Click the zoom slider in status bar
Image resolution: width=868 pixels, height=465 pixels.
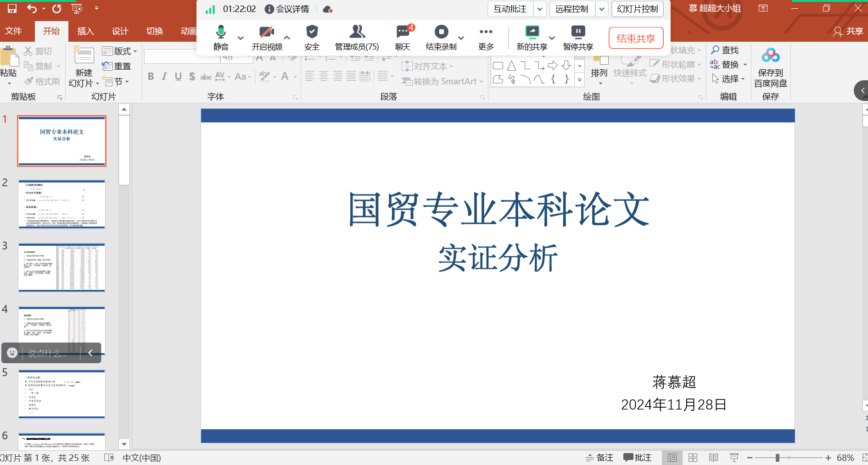point(778,458)
